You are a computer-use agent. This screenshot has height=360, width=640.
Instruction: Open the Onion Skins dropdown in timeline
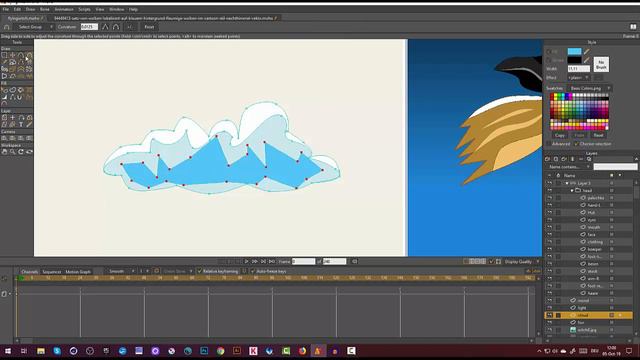[x=178, y=271]
